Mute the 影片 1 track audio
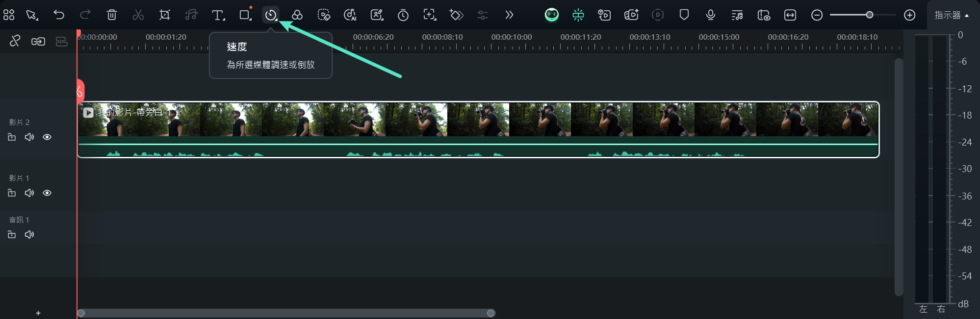The height and width of the screenshot is (319, 980). 29,193
